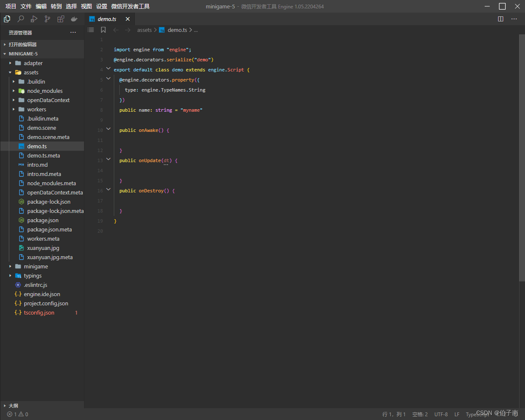This screenshot has height=420, width=525.
Task: Expand the openDataContext folder
Action: [x=14, y=100]
